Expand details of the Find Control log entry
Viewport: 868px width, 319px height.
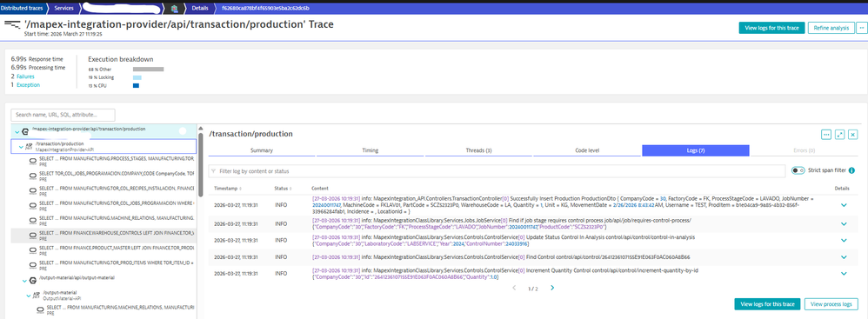click(844, 257)
